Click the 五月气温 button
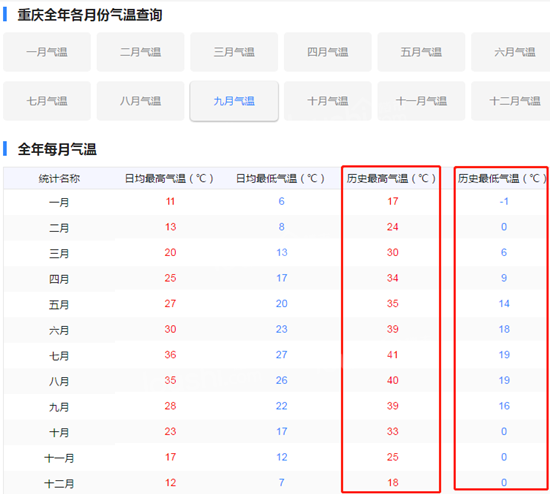 click(421, 52)
